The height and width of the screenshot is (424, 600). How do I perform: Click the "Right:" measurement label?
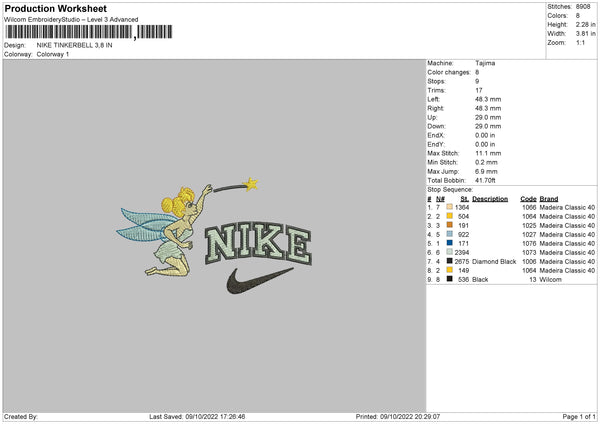tap(435, 108)
